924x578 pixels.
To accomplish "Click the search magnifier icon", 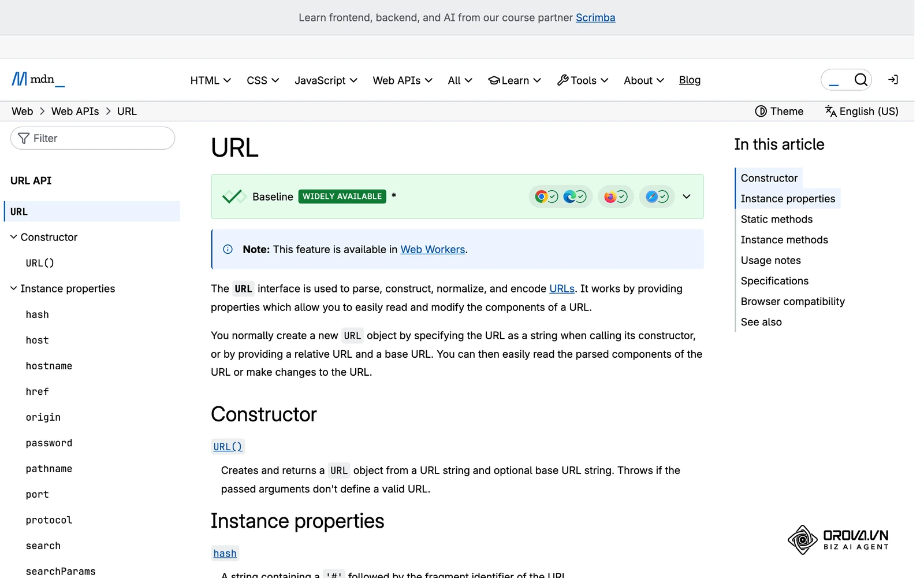I will click(x=860, y=80).
